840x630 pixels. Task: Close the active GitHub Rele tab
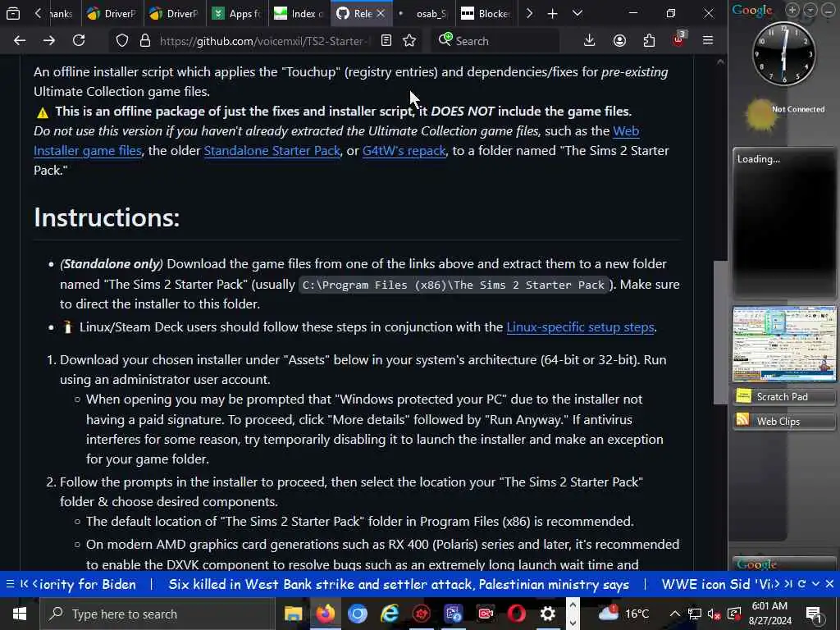pyautogui.click(x=381, y=14)
